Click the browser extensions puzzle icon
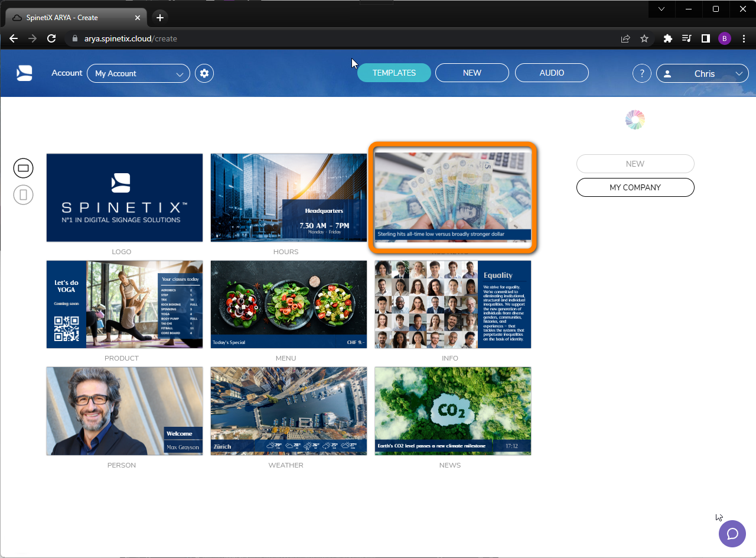This screenshot has width=756, height=558. click(x=667, y=38)
